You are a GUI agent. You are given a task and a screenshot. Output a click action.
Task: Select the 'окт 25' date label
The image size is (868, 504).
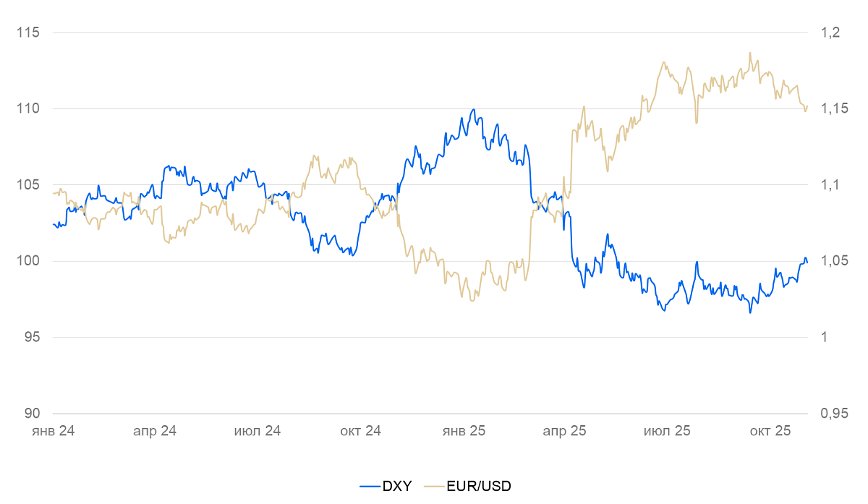click(770, 431)
